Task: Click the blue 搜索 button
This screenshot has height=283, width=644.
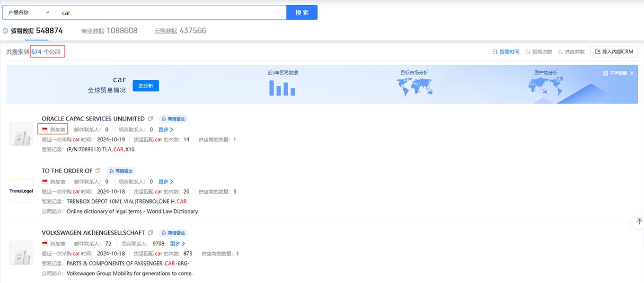Action: pos(302,12)
